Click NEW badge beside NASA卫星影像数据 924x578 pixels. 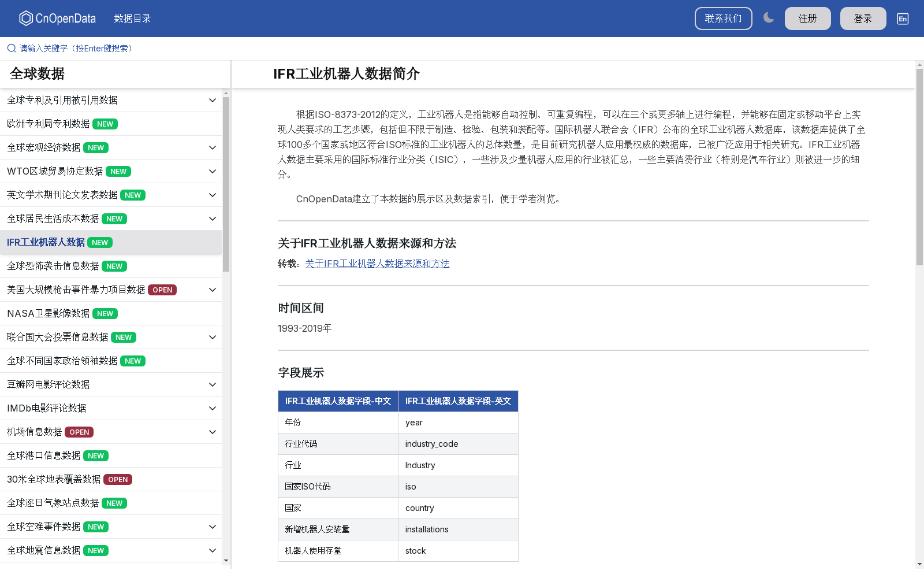pos(105,314)
